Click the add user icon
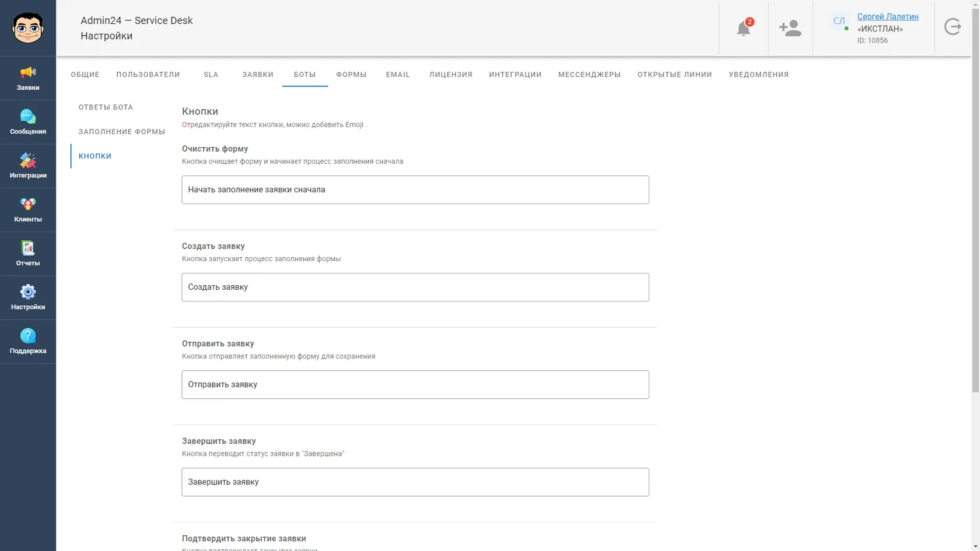 coord(790,28)
